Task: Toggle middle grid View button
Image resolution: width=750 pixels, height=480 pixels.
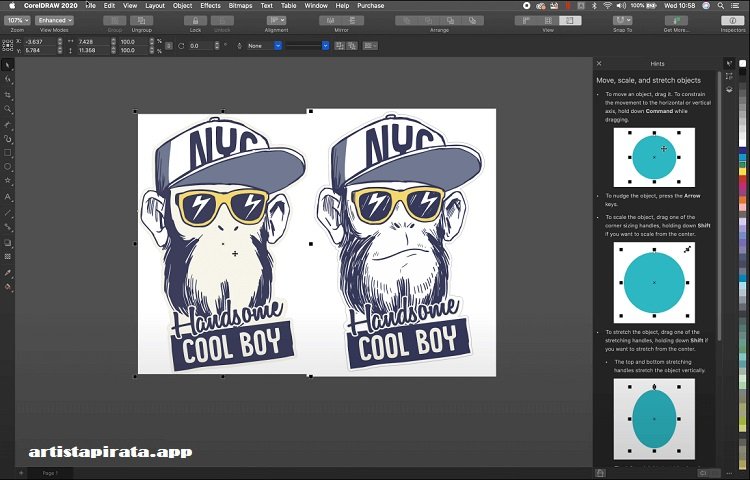Action: click(548, 21)
